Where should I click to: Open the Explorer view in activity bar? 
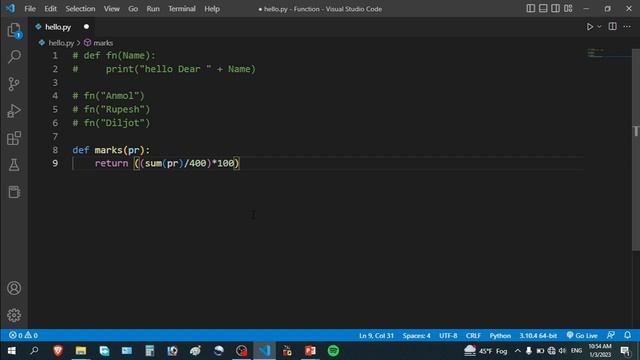14,30
